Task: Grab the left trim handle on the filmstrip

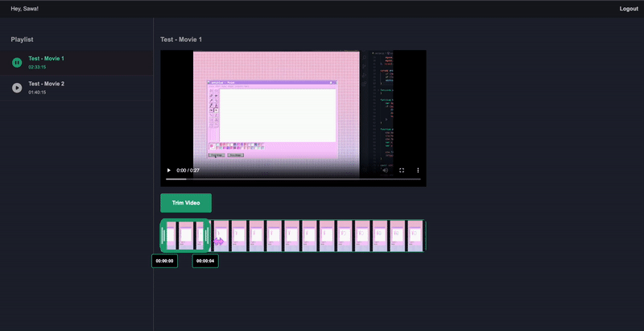Action: point(164,236)
